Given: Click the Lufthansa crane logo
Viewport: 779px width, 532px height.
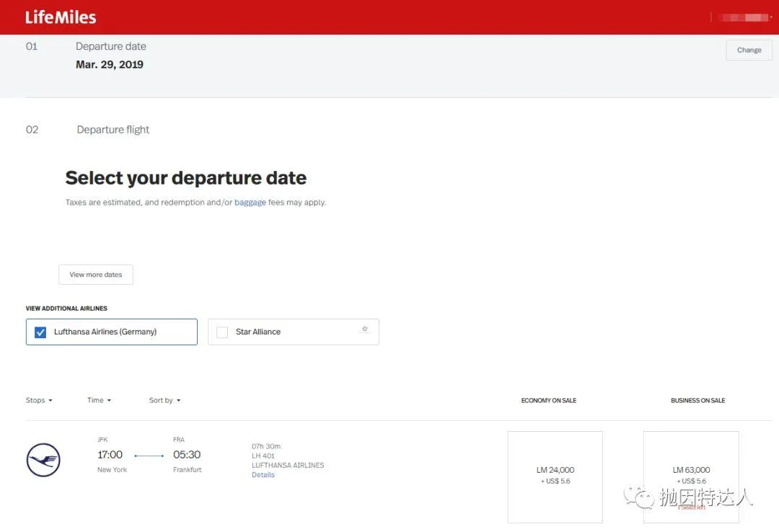Looking at the screenshot, I should coord(43,460).
